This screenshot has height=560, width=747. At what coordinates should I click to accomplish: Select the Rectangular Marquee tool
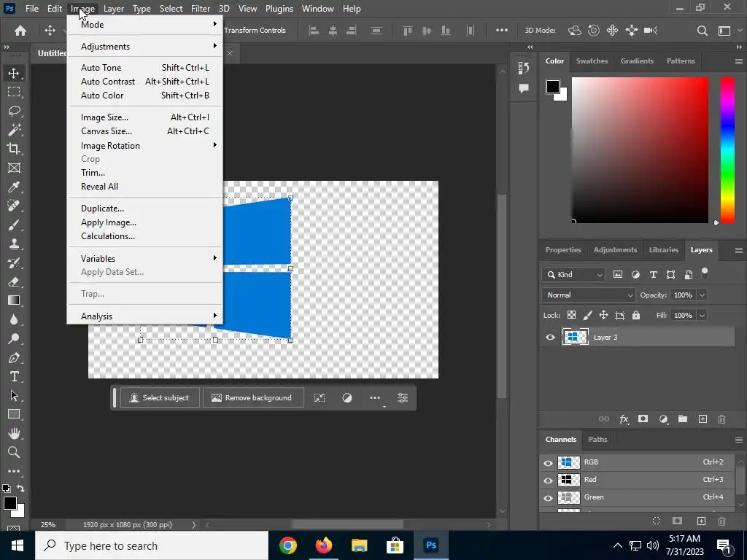point(14,92)
